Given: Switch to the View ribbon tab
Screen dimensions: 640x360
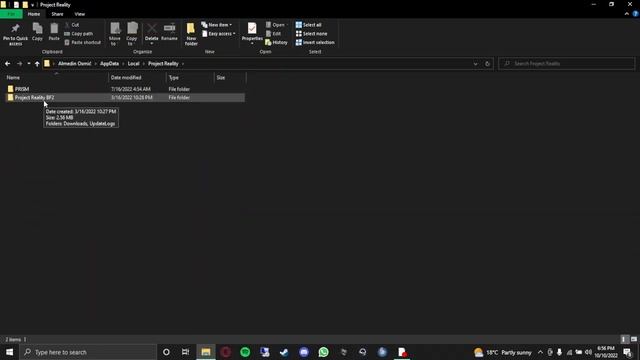Looking at the screenshot, I should [x=80, y=14].
